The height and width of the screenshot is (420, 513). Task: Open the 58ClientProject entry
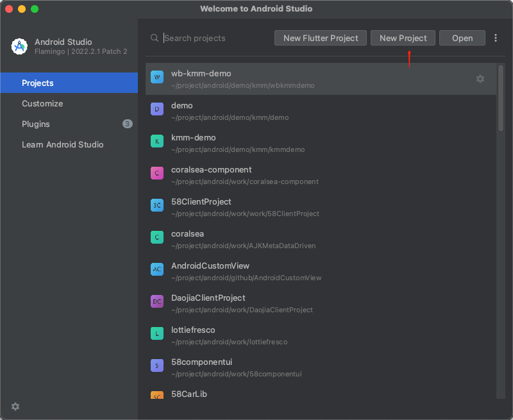point(321,207)
